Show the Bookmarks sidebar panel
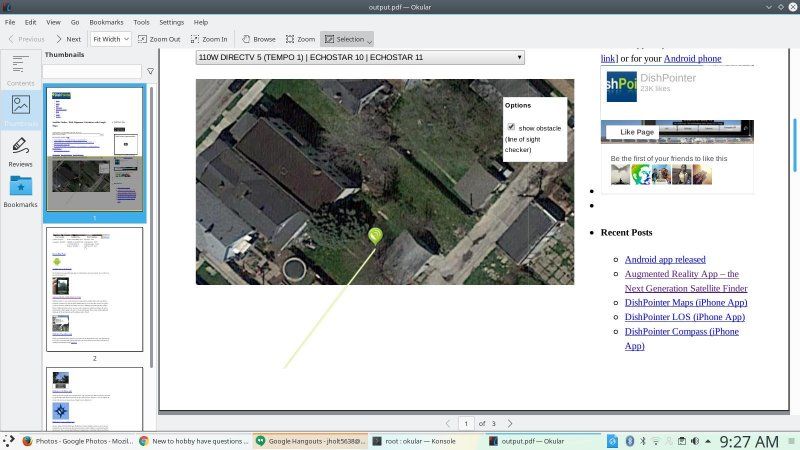 20,191
